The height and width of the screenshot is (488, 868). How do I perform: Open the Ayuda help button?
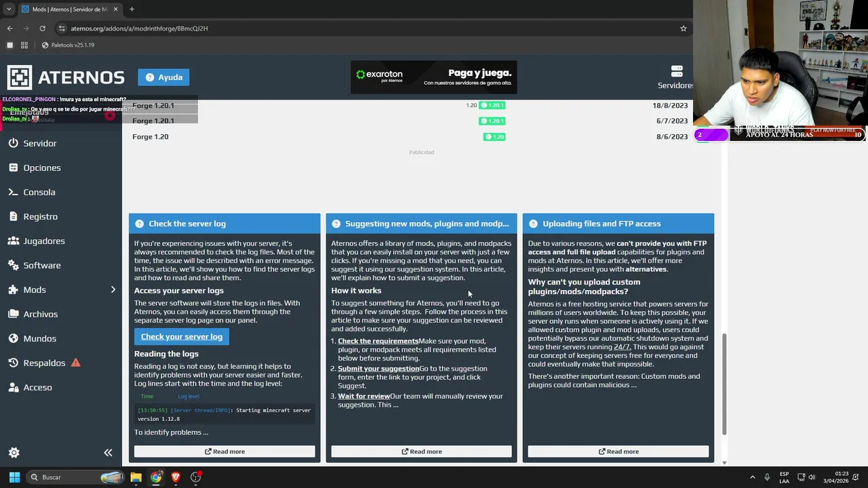[x=163, y=77]
